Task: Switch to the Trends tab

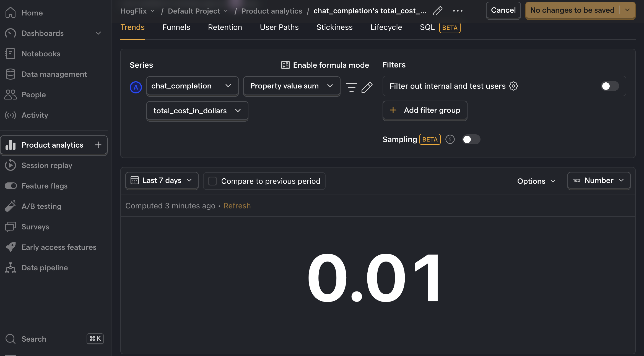Action: tap(133, 27)
